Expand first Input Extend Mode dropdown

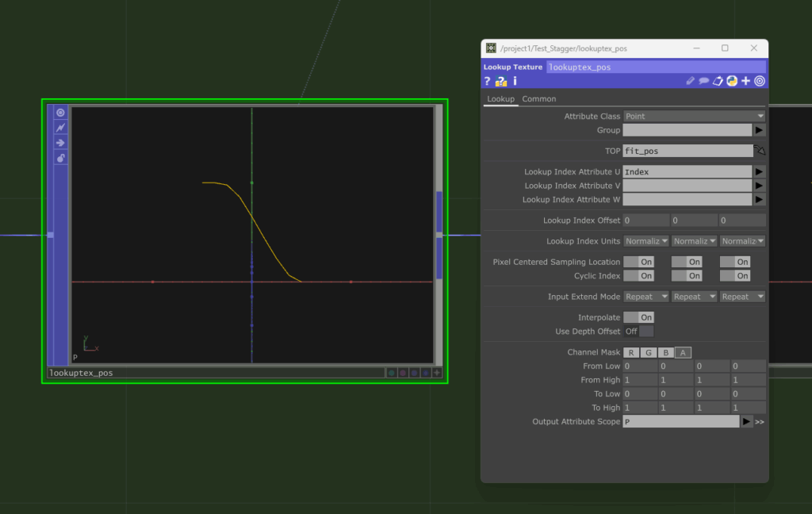pyautogui.click(x=646, y=297)
